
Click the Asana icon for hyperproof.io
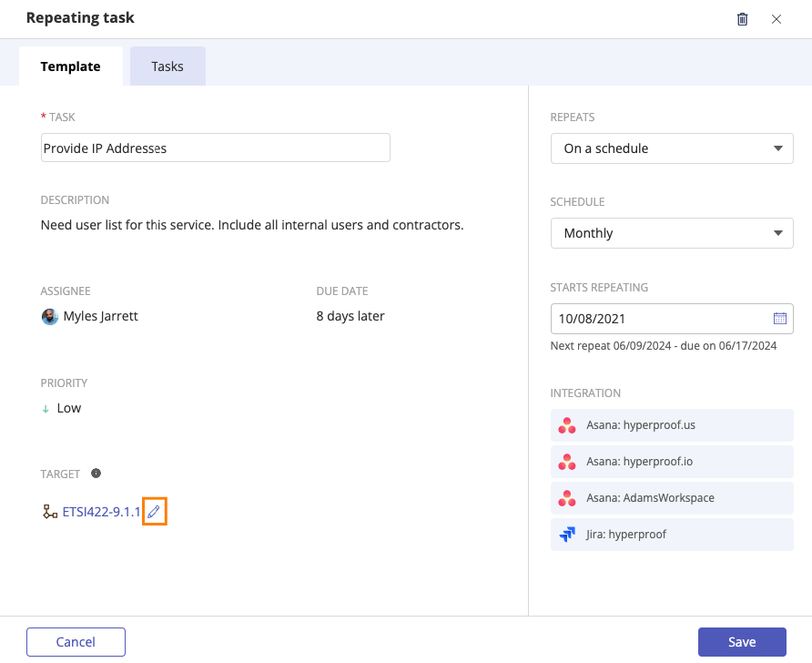566,462
